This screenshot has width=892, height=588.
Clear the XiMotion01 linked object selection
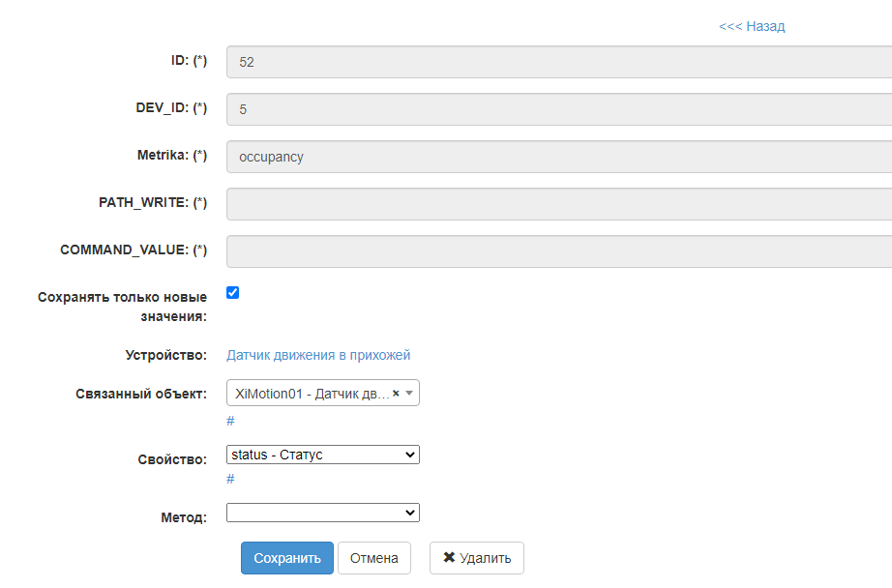396,394
